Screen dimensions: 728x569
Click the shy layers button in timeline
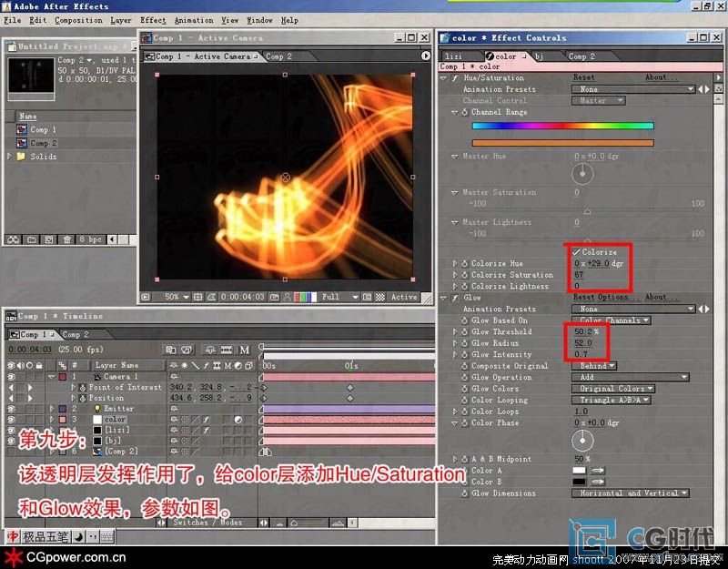(x=210, y=350)
